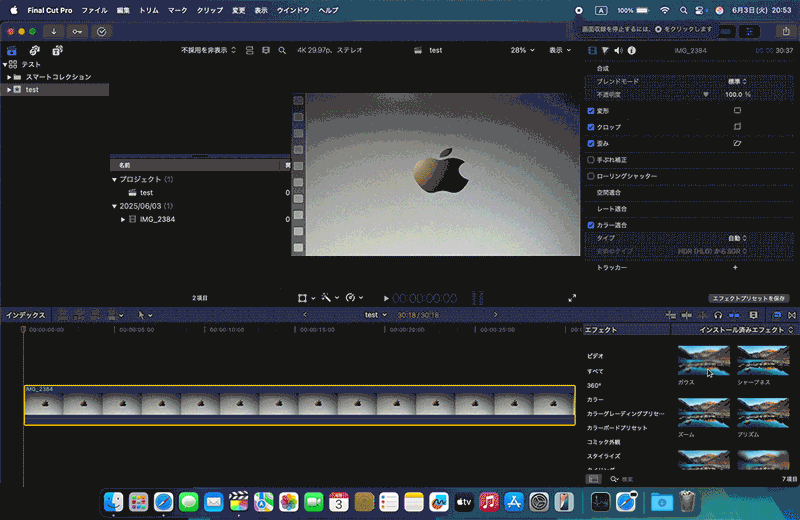800x520 pixels.
Task: Select the ガウス effect thumbnail
Action: pos(703,360)
